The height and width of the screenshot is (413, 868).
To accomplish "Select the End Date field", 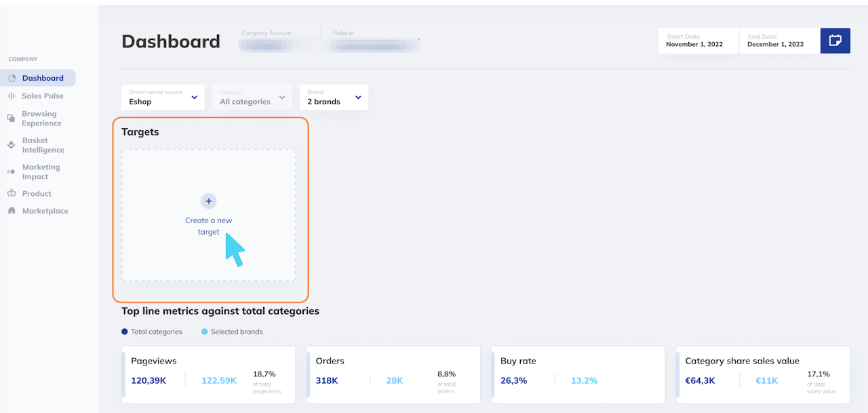I will 778,41.
